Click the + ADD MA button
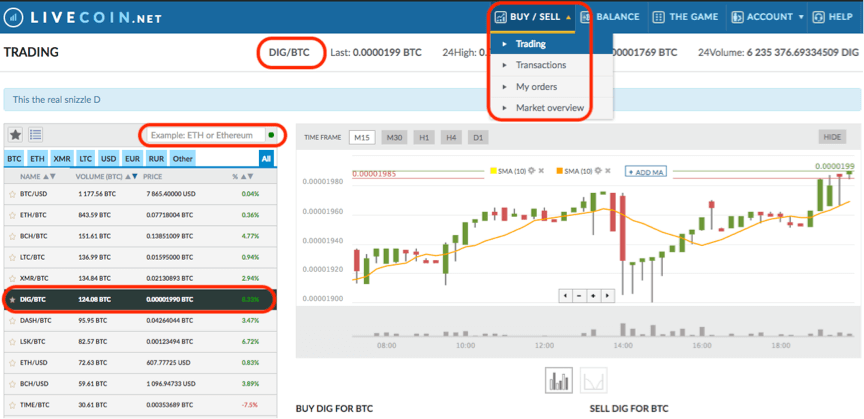Screen dimensions: 864x419 [x=646, y=171]
